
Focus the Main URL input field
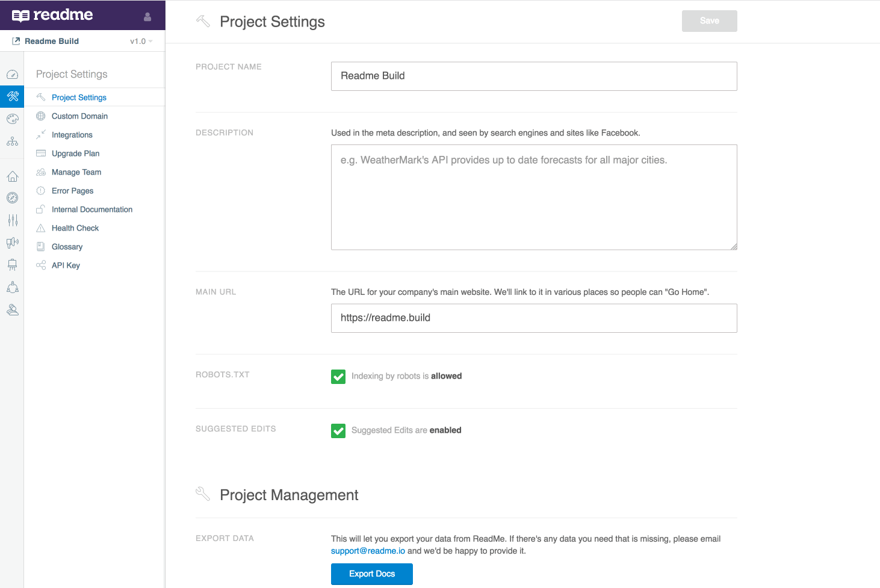(534, 318)
